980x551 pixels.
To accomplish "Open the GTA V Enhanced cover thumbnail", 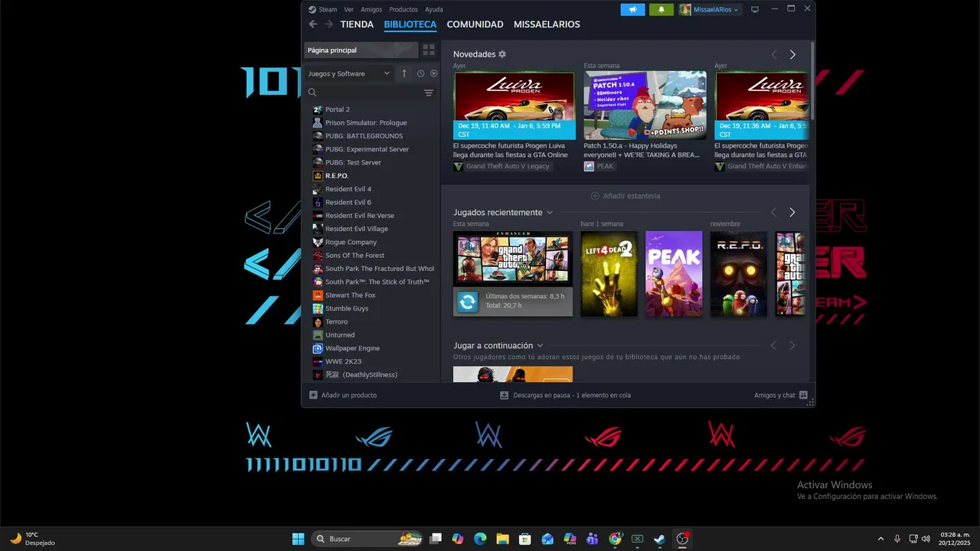I will [513, 259].
